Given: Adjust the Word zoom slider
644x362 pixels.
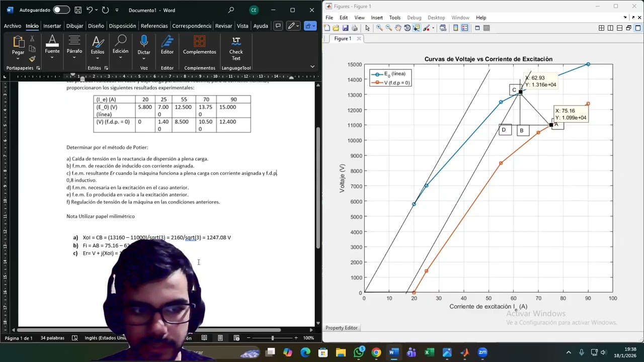Looking at the screenshot, I should pos(272,338).
